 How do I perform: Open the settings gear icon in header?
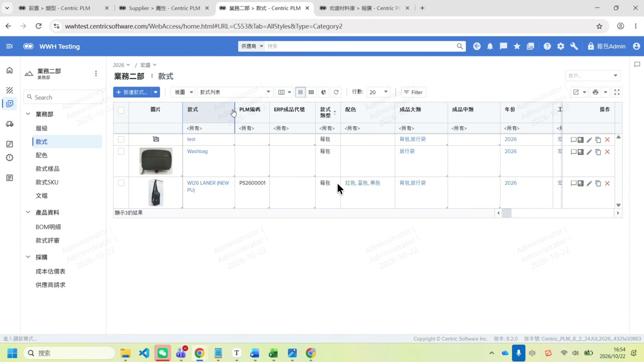(x=560, y=46)
